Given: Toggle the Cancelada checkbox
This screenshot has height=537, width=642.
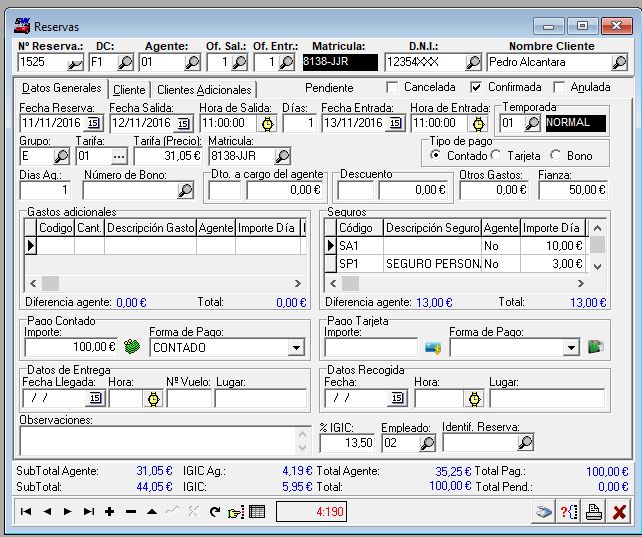Looking at the screenshot, I should coord(392,87).
